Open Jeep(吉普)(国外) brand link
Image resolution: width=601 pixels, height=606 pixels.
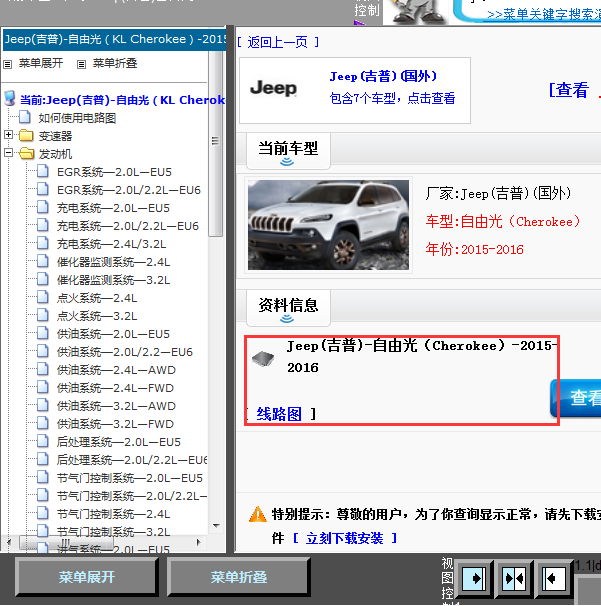click(x=383, y=76)
